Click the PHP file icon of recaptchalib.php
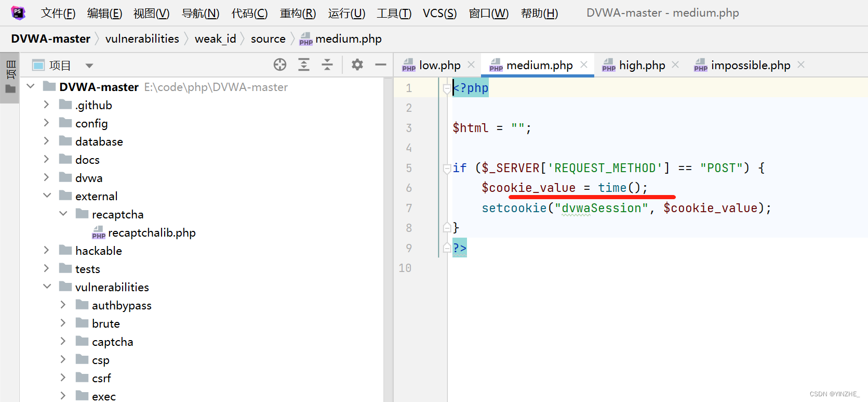 99,232
